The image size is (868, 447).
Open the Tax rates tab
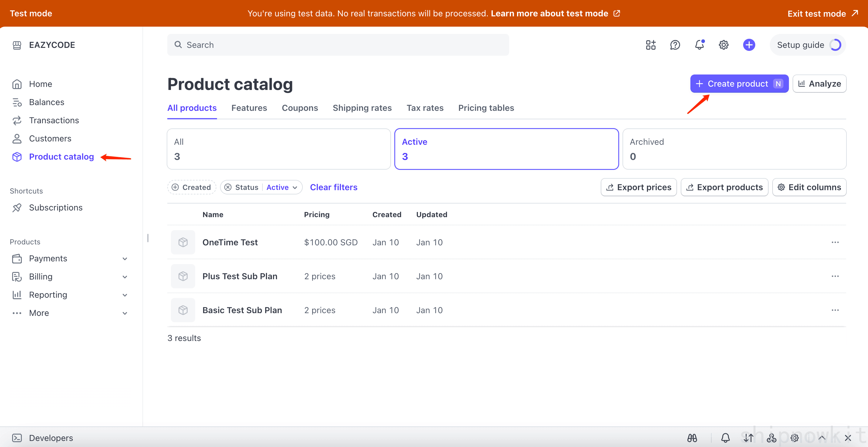coord(425,108)
